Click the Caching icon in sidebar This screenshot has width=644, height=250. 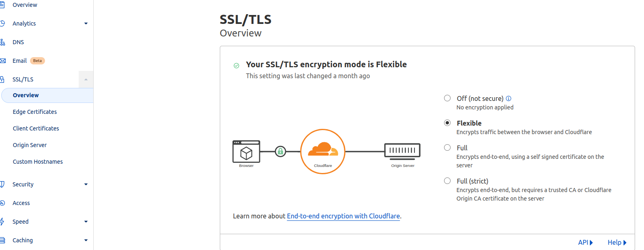pos(3,240)
